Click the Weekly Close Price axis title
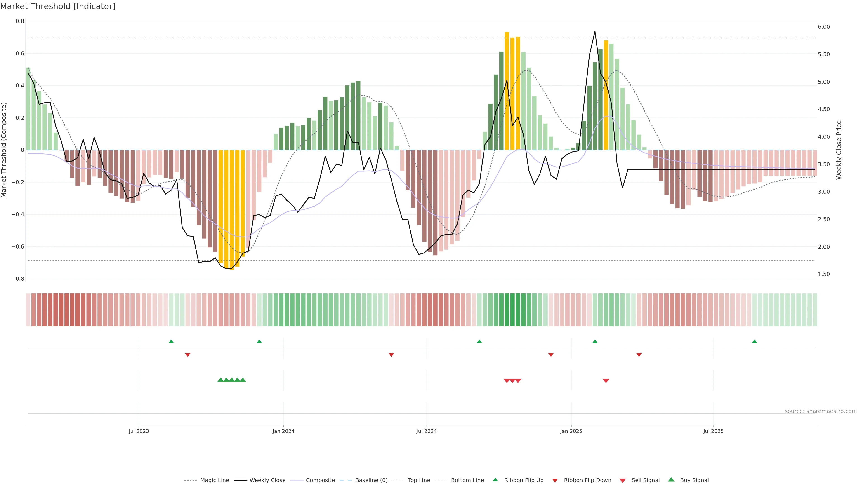Viewport: 868px width, 488px height. click(x=839, y=150)
